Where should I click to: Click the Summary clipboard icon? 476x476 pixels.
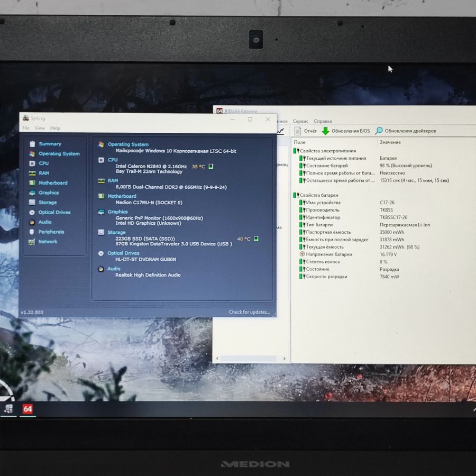coord(32,144)
